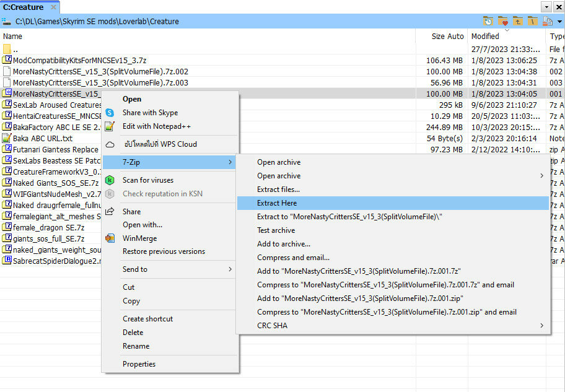Screen dimensions: 565x392
Task: Choose Rename in the context menu
Action: click(x=169, y=346)
